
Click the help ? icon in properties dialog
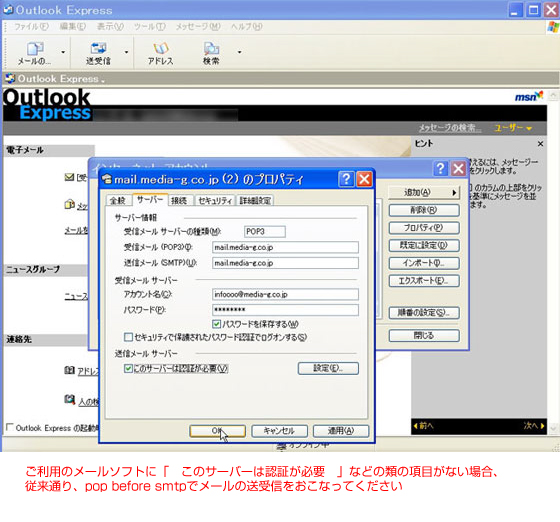click(346, 179)
